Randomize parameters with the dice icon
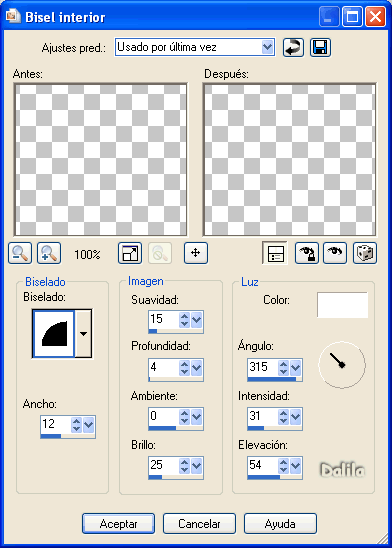Screen dimensions: 392x548 [365, 253]
